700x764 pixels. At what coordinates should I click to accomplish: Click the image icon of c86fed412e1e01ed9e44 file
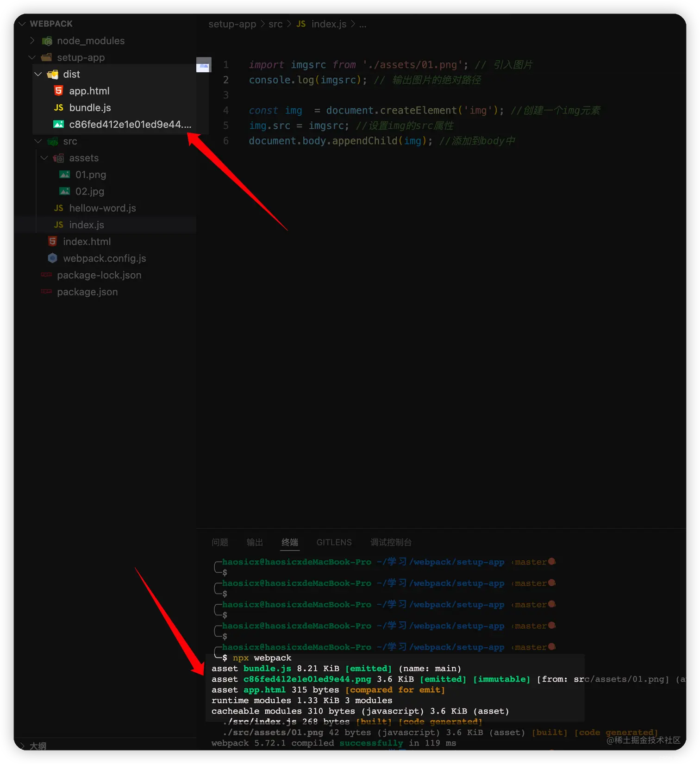(58, 124)
